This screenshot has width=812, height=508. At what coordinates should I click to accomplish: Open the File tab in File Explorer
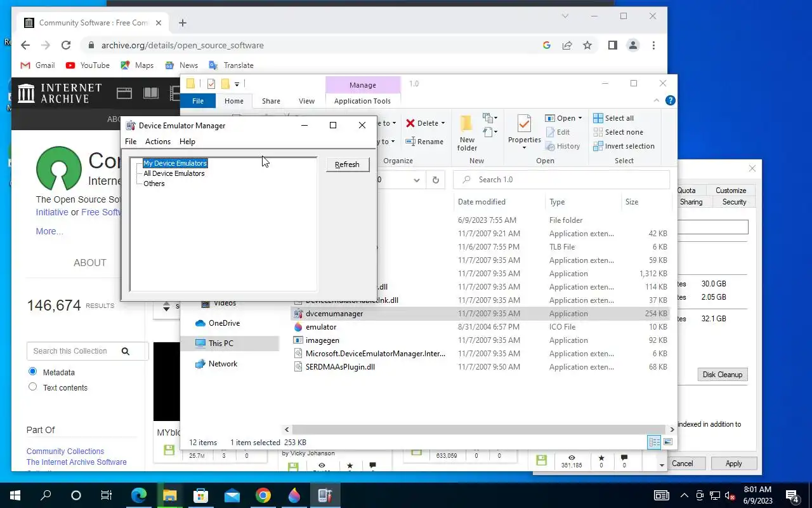(x=198, y=101)
